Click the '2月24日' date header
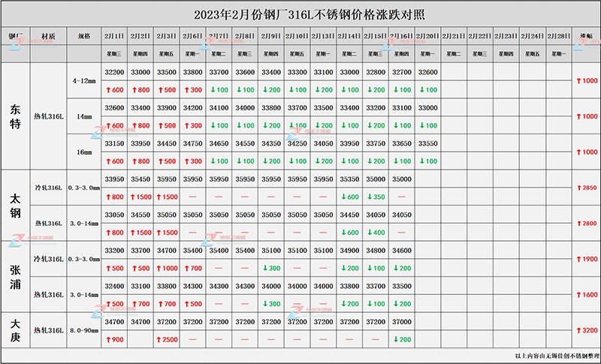 [x=533, y=36]
